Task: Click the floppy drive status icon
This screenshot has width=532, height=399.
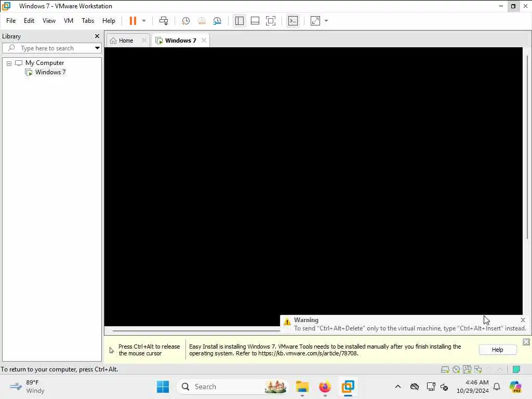Action: [x=467, y=369]
